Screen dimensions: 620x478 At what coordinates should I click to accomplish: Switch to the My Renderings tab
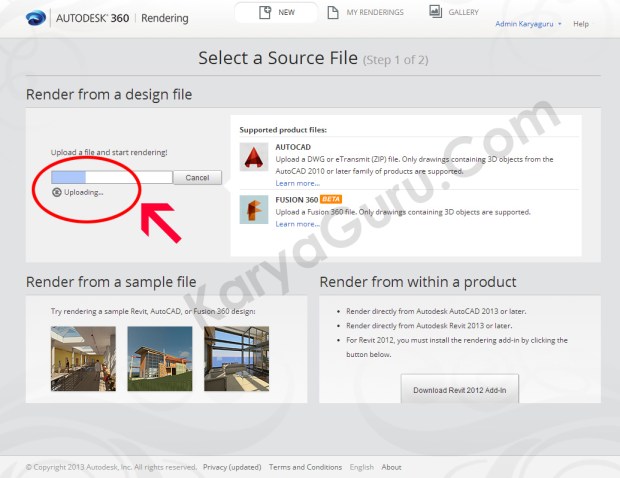365,12
